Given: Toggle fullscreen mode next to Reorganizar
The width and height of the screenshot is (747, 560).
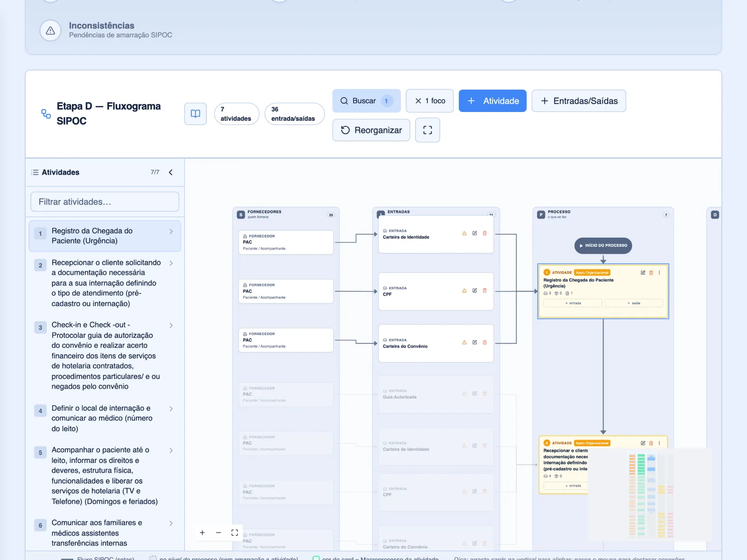Looking at the screenshot, I should tap(428, 130).
